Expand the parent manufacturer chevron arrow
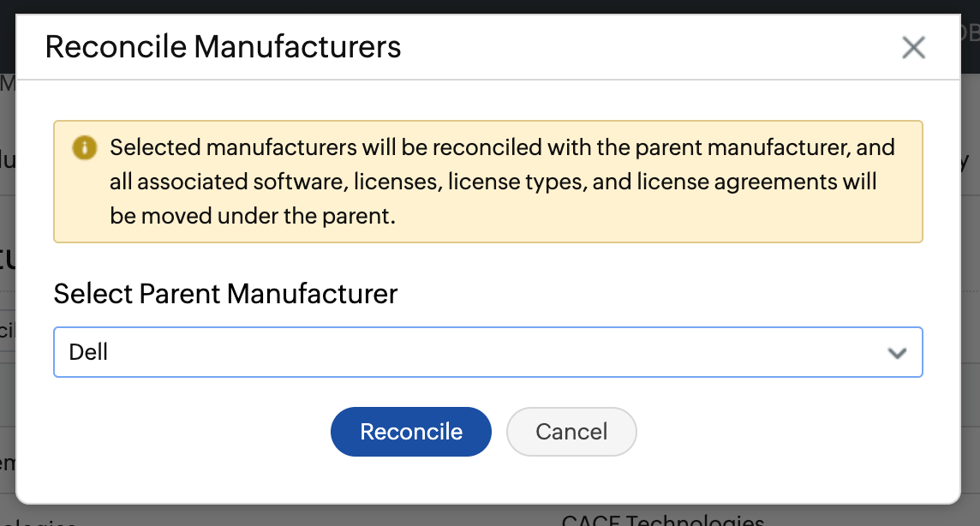Image resolution: width=980 pixels, height=526 pixels. (897, 353)
